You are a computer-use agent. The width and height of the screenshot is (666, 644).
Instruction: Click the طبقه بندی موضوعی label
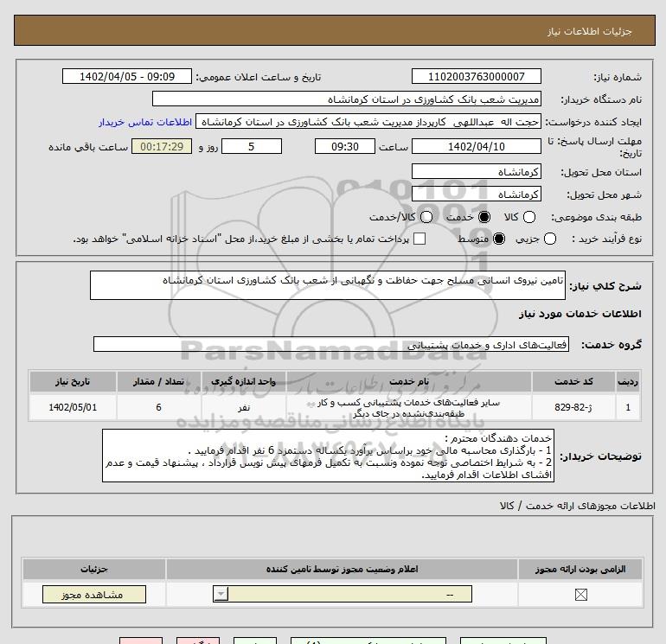point(596,217)
